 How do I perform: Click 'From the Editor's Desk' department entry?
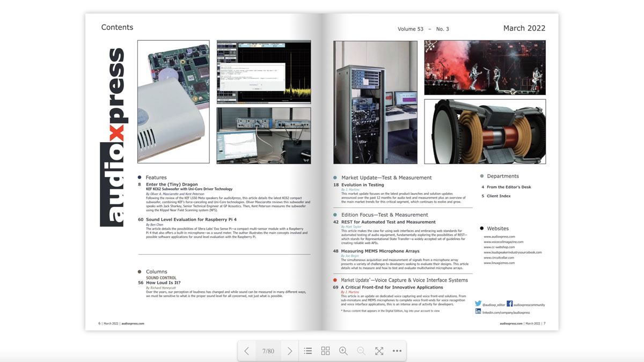(x=509, y=187)
